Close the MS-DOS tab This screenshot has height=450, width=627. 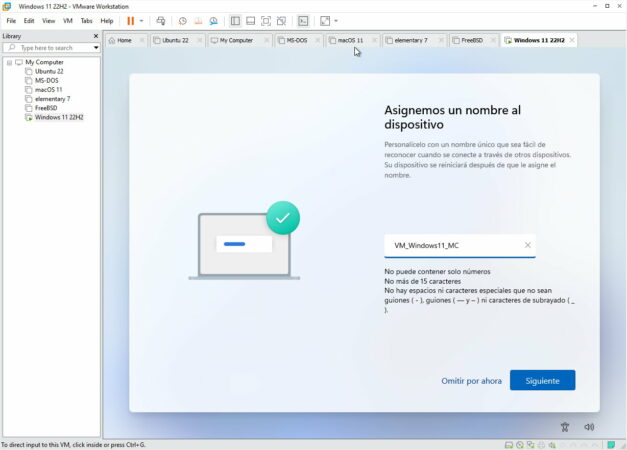[x=317, y=40]
